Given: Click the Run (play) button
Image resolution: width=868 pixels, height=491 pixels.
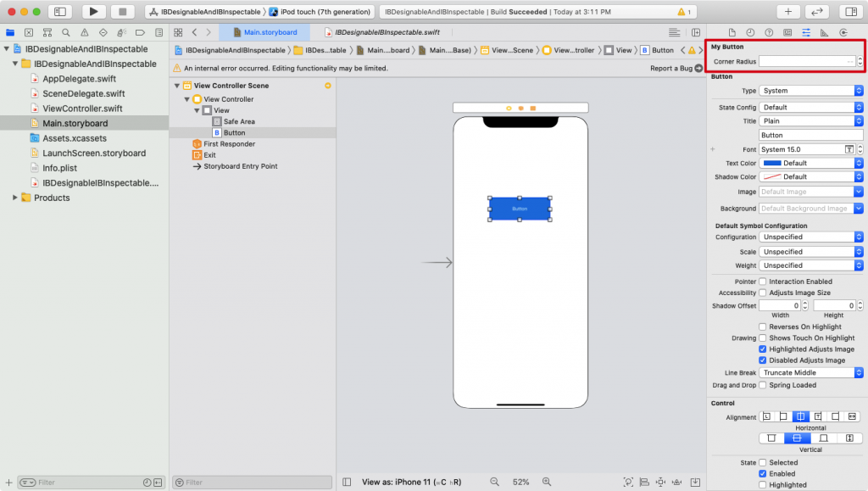Looking at the screenshot, I should click(x=93, y=12).
